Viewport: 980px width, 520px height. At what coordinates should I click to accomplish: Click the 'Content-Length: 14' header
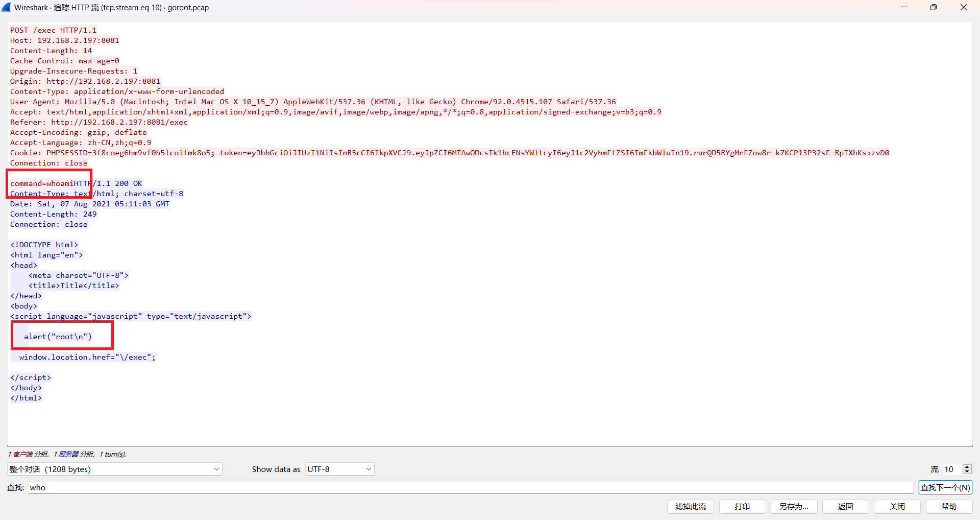(51, 51)
